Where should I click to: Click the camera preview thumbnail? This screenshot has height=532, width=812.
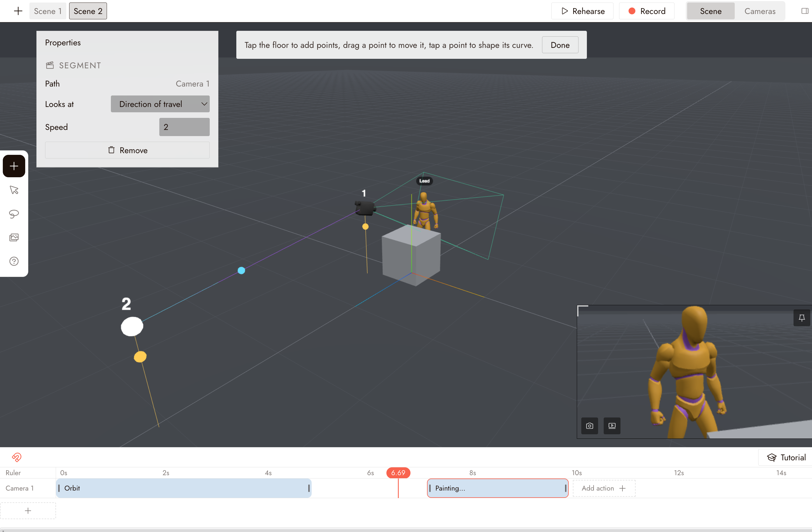(694, 372)
